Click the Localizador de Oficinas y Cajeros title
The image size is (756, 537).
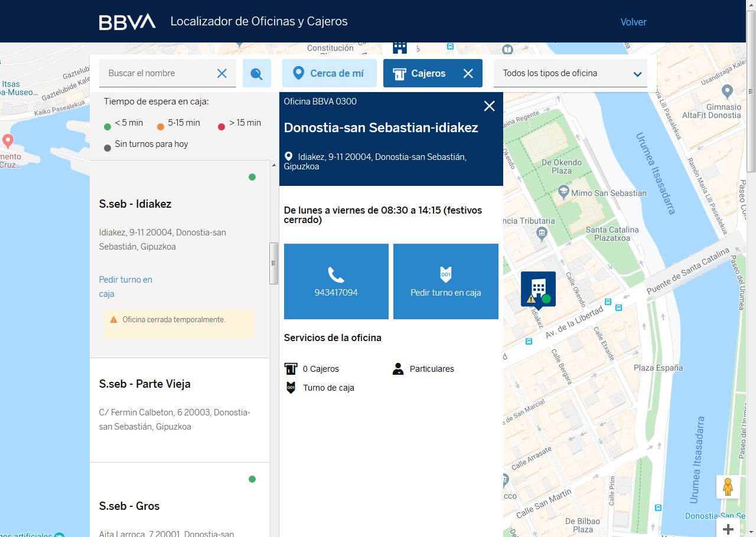259,22
